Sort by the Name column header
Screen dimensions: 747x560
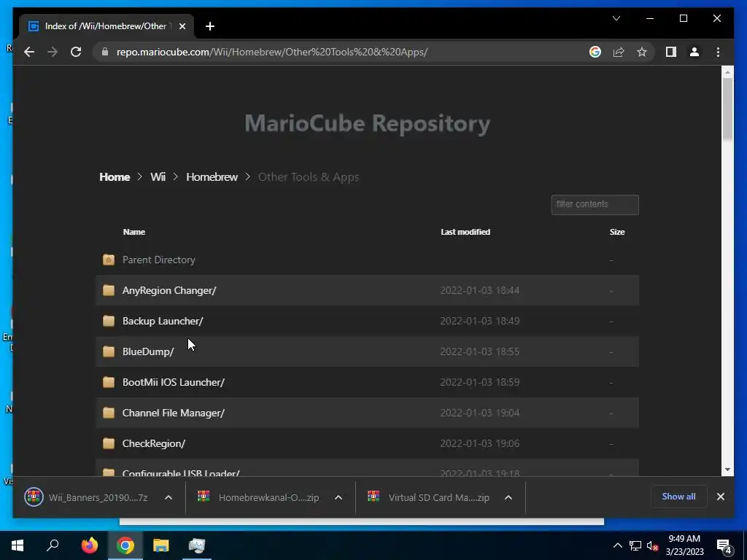pyautogui.click(x=134, y=232)
